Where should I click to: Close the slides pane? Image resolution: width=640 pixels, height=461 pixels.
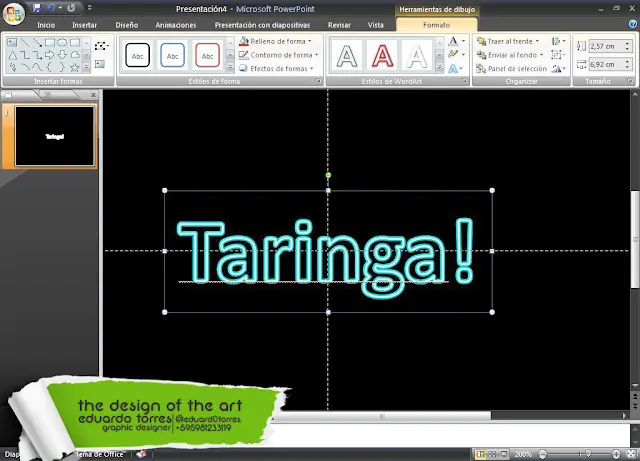coord(93,95)
